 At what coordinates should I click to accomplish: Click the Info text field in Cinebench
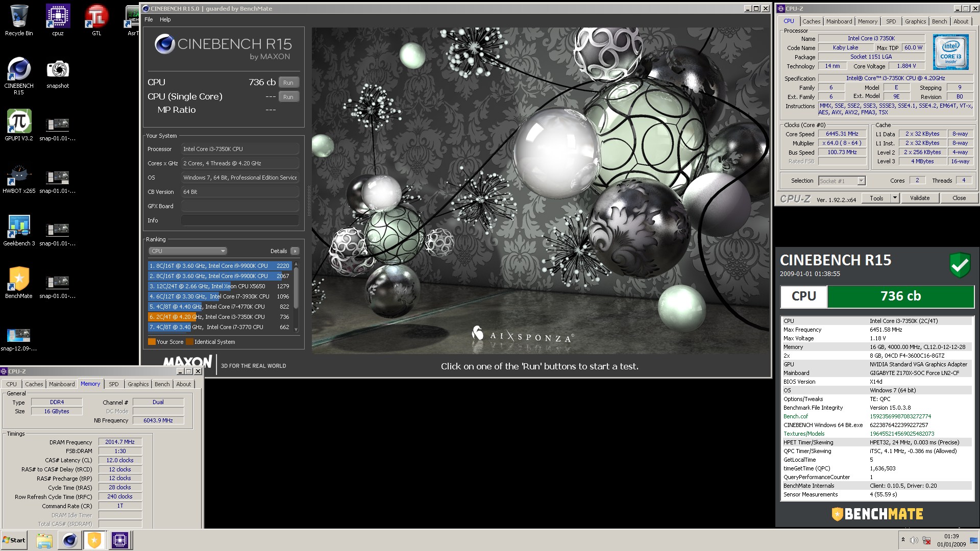tap(240, 220)
